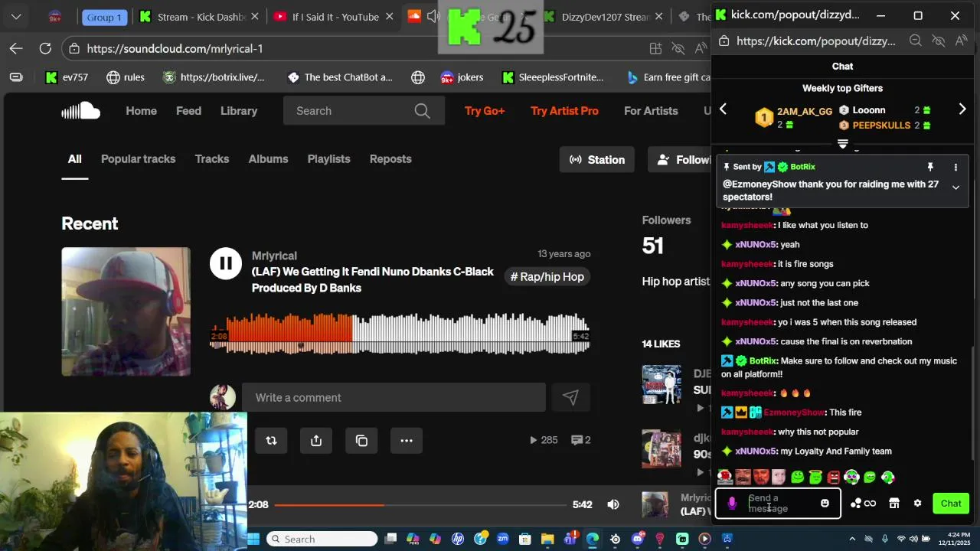The image size is (980, 551).
Task: Switch to the Playlists tab
Action: pyautogui.click(x=328, y=159)
